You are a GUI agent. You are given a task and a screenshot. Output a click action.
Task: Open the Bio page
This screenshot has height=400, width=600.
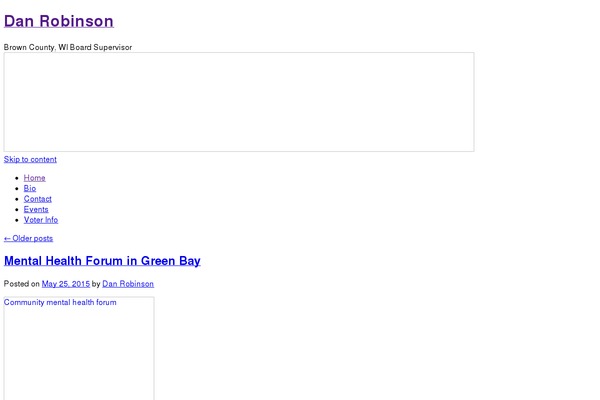[x=30, y=188]
